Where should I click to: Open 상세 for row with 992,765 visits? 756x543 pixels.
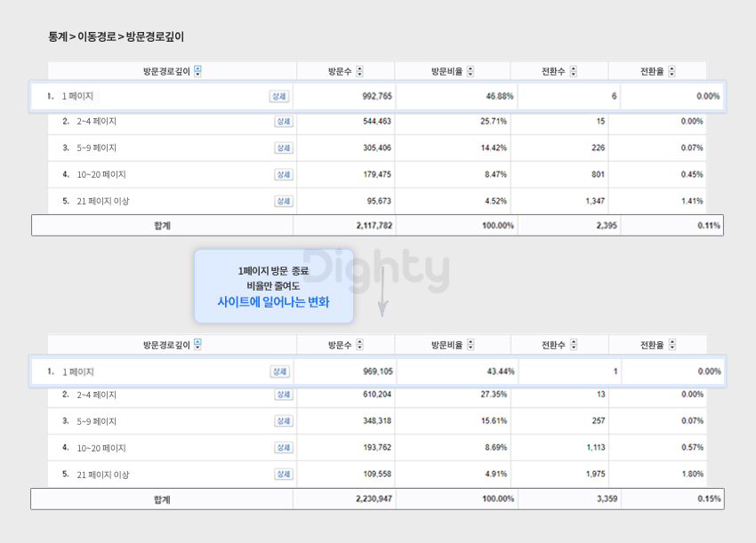(x=279, y=96)
